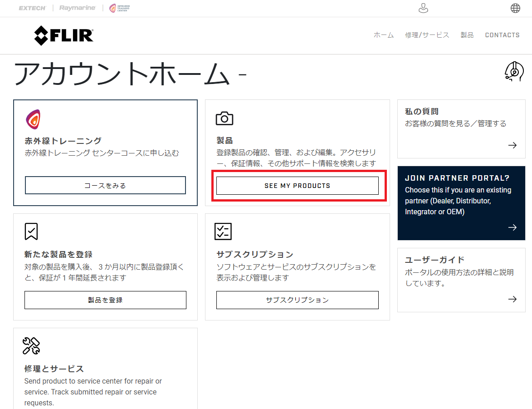
Task: Open the globe language selector
Action: [x=515, y=8]
